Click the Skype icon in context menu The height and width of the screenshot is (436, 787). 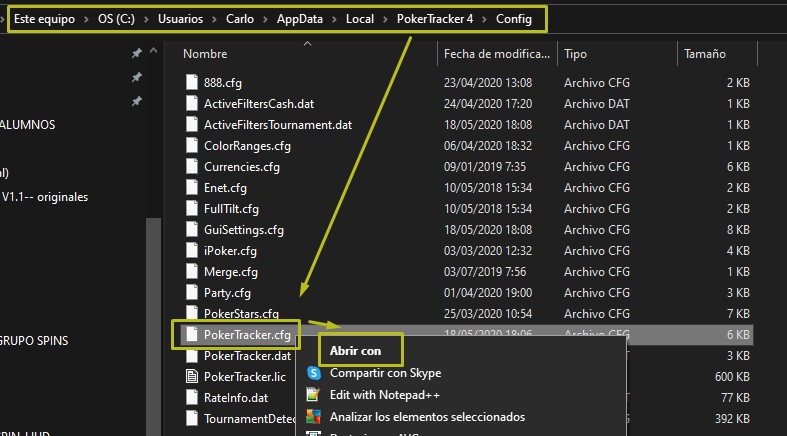coord(314,373)
